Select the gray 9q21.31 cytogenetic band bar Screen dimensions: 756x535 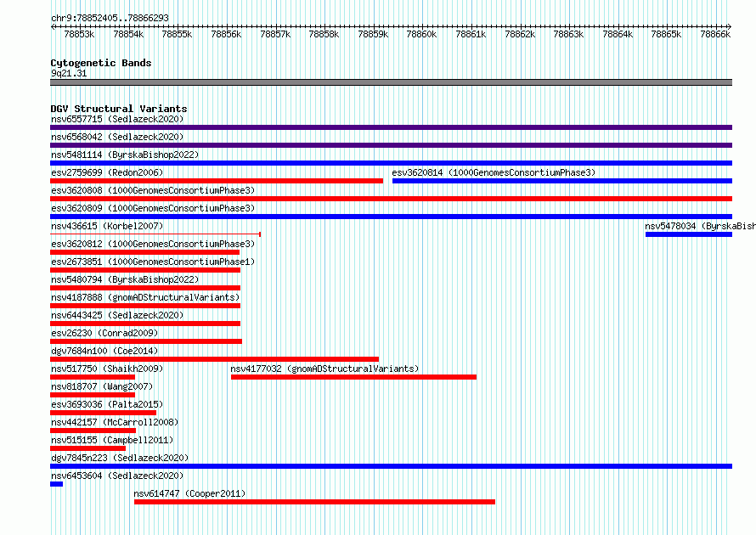click(x=391, y=82)
